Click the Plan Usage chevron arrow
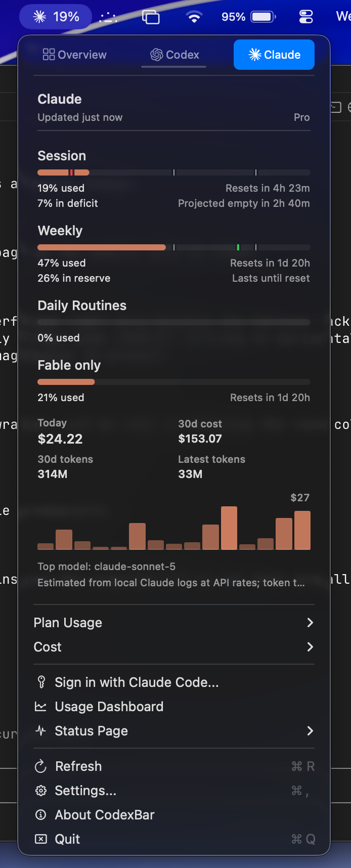 (310, 623)
